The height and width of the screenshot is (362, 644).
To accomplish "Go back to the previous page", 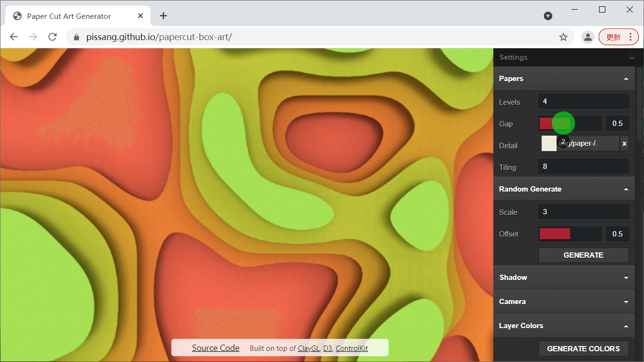I will point(14,37).
